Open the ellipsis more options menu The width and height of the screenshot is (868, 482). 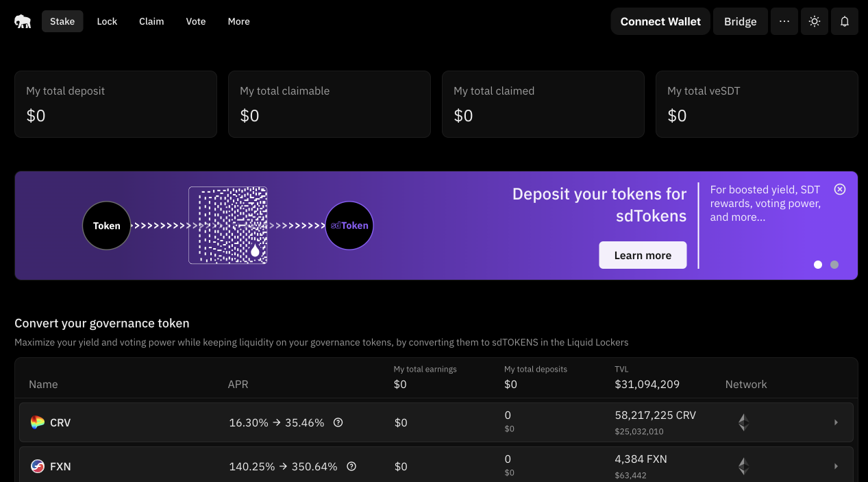[x=784, y=21]
